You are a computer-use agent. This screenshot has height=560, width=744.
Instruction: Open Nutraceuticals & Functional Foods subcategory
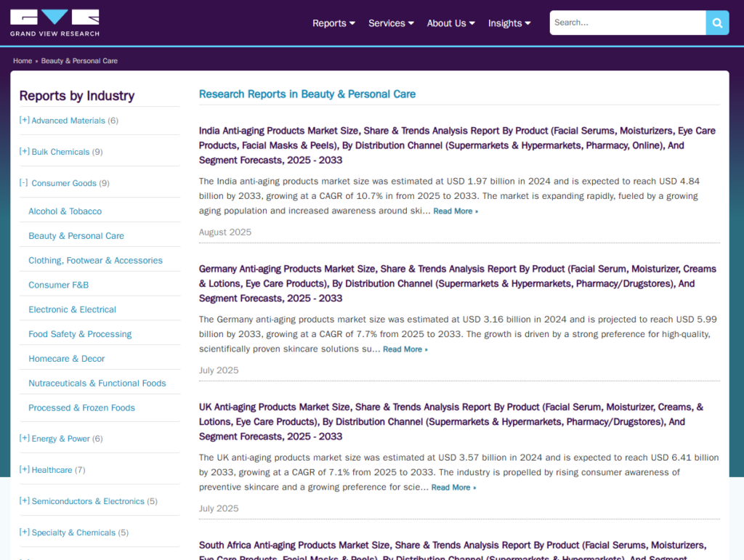pyautogui.click(x=97, y=384)
